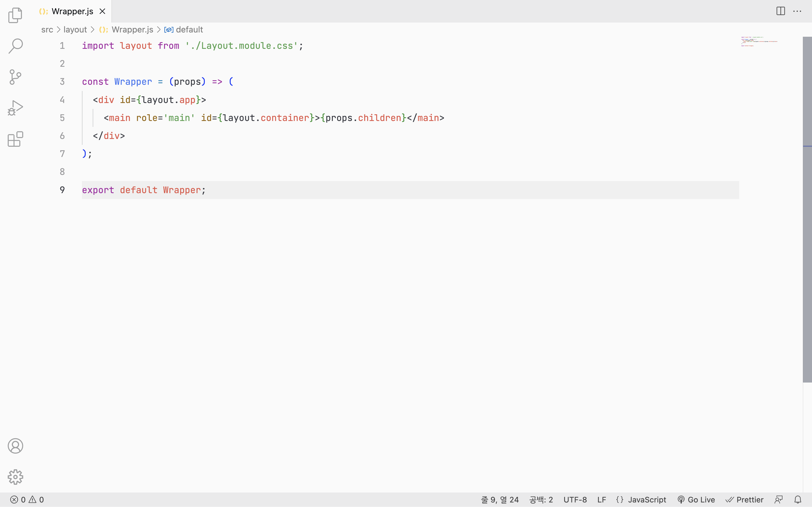Screen dimensions: 812x507
Task: Open the editor More Actions ellipsis menu
Action: (x=797, y=11)
